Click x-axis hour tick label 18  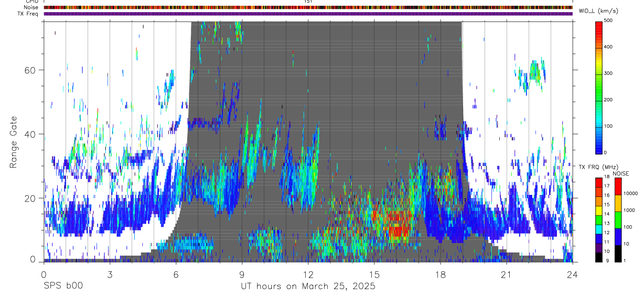440,274
